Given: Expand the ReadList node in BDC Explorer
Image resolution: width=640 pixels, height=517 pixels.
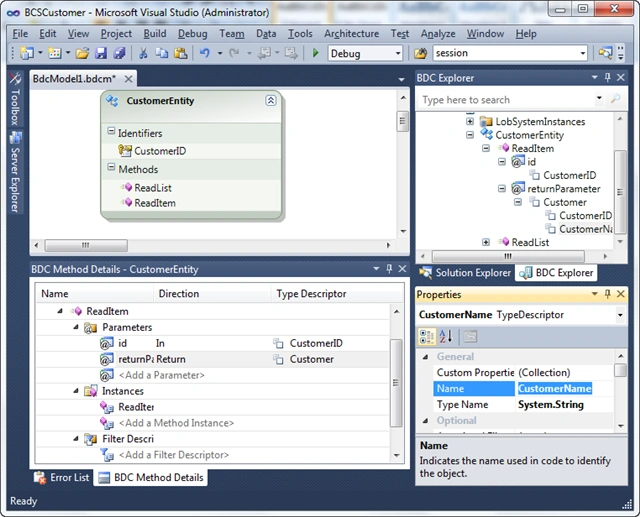Looking at the screenshot, I should tap(486, 242).
